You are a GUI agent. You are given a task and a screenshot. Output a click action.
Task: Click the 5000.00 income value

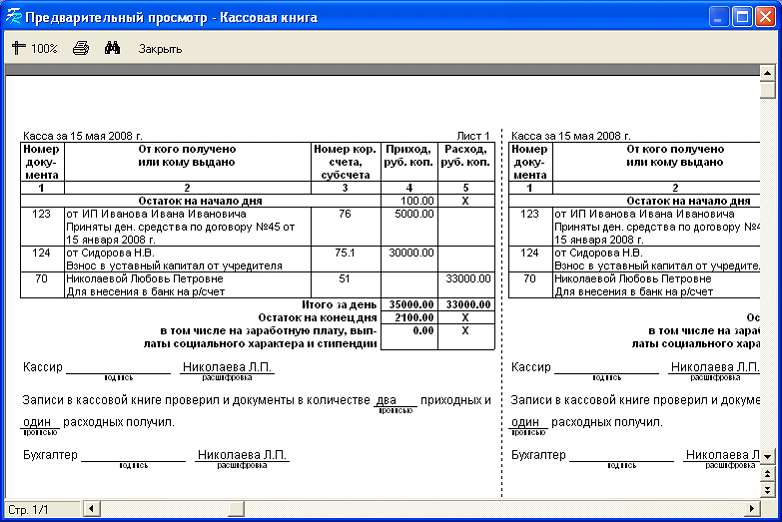(x=414, y=214)
